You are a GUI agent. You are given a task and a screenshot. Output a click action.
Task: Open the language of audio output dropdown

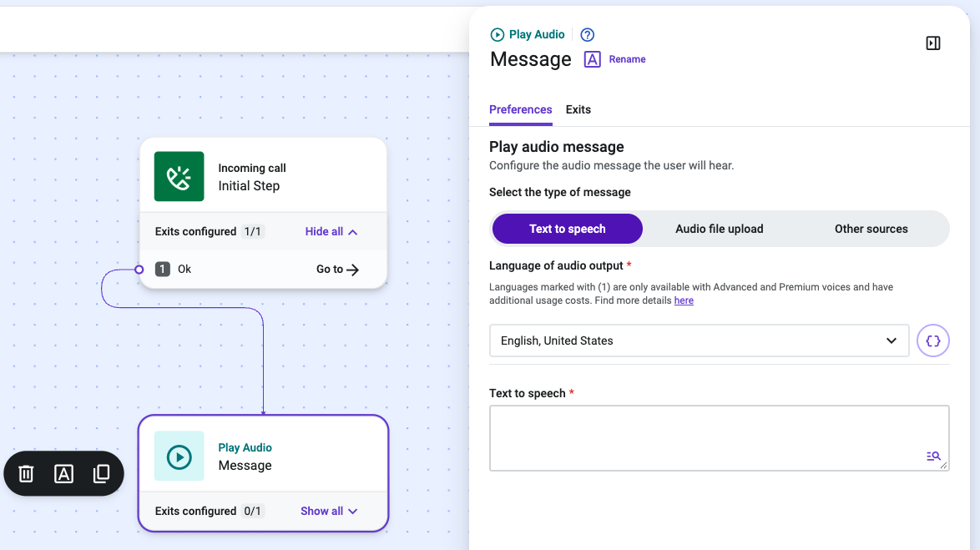tap(700, 341)
